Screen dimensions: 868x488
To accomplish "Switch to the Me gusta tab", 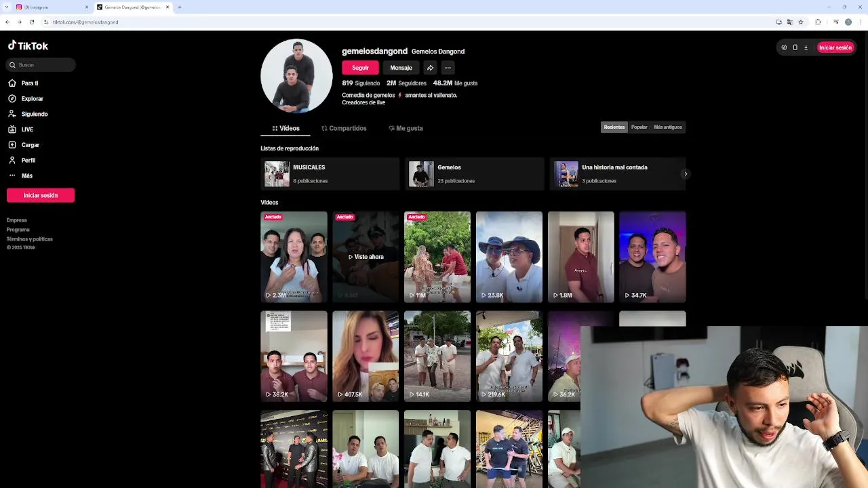I will point(406,128).
